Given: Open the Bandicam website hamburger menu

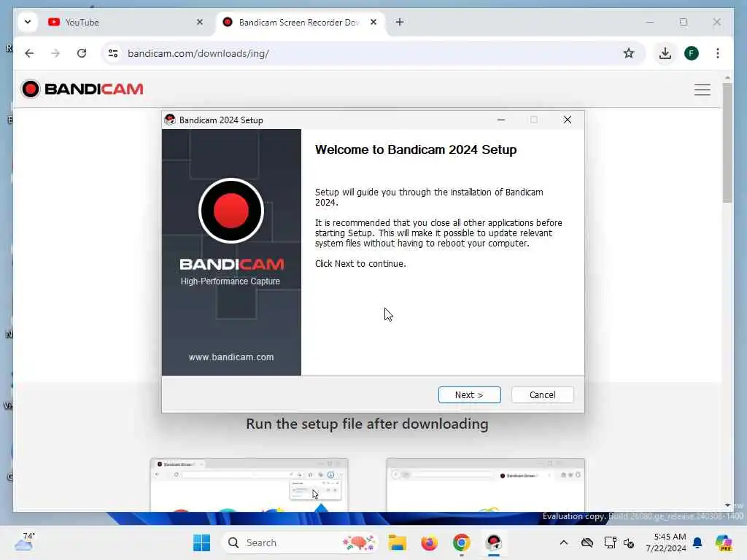Looking at the screenshot, I should 703,90.
